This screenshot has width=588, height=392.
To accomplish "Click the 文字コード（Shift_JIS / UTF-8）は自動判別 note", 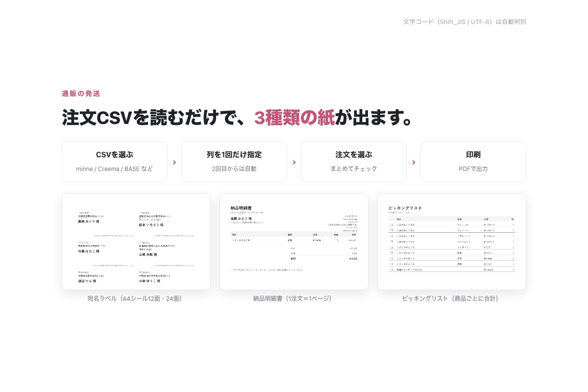I will point(465,22).
